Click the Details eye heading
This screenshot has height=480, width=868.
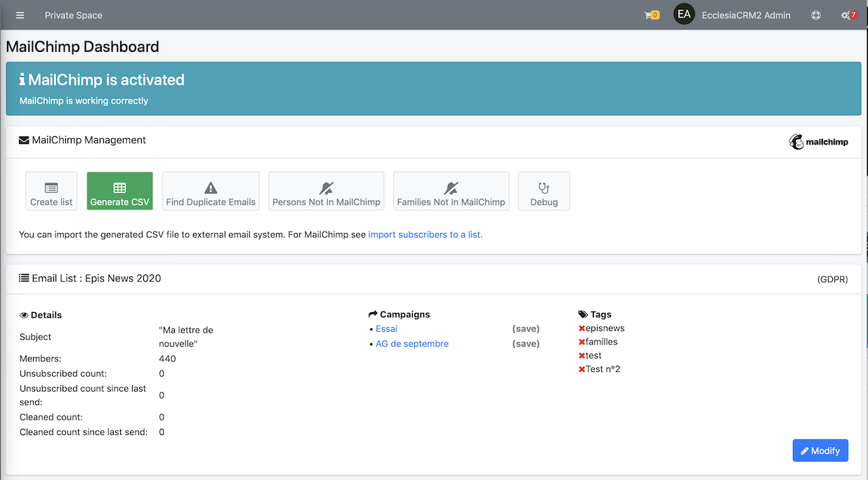click(41, 315)
